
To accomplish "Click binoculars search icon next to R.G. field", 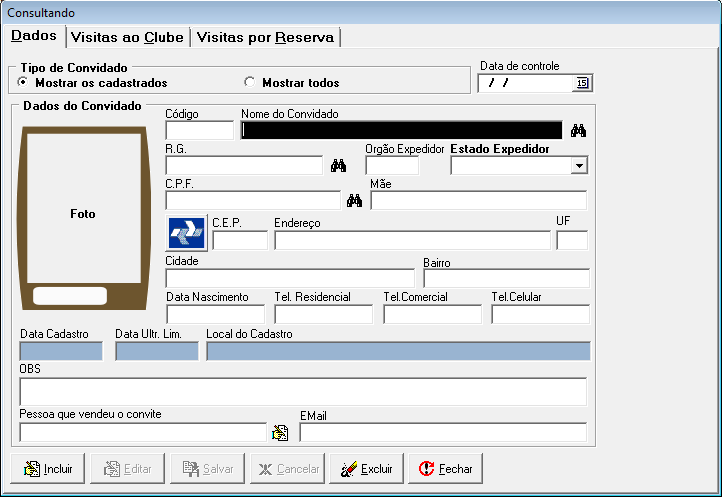I will pyautogui.click(x=338, y=165).
